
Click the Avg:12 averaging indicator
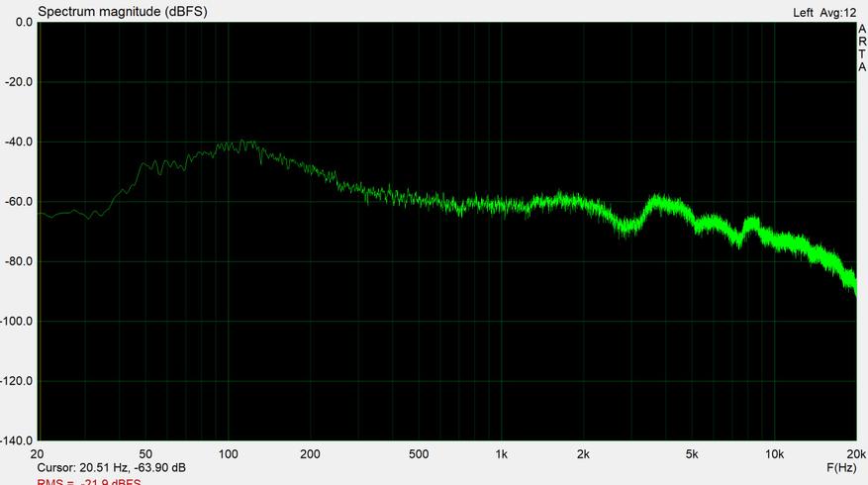coord(838,13)
